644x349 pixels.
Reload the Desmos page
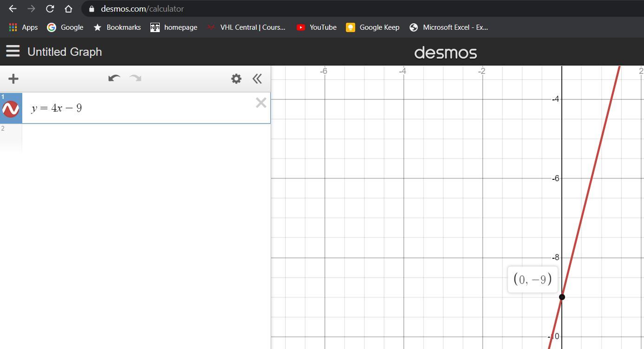coord(50,9)
